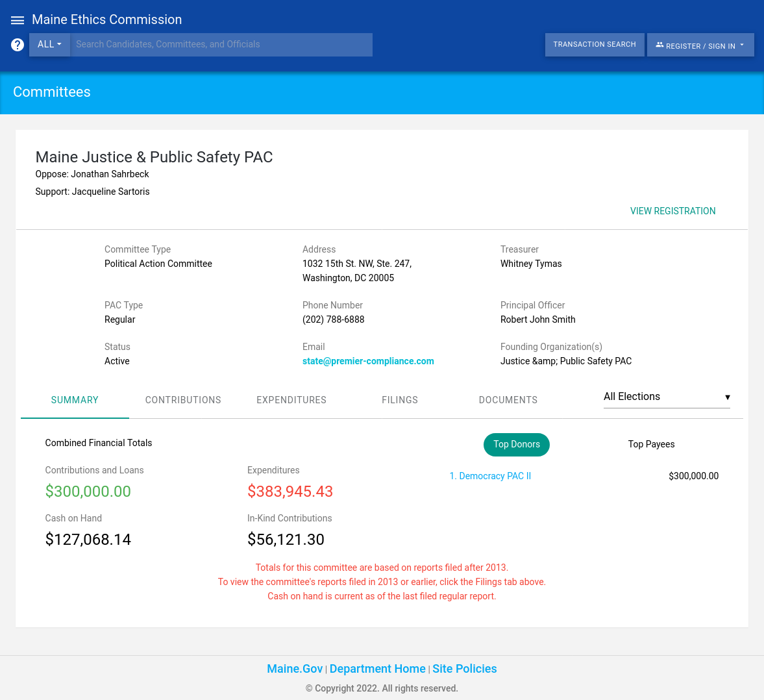This screenshot has width=764, height=700.
Task: Select the Summary tab
Action: pos(75,400)
